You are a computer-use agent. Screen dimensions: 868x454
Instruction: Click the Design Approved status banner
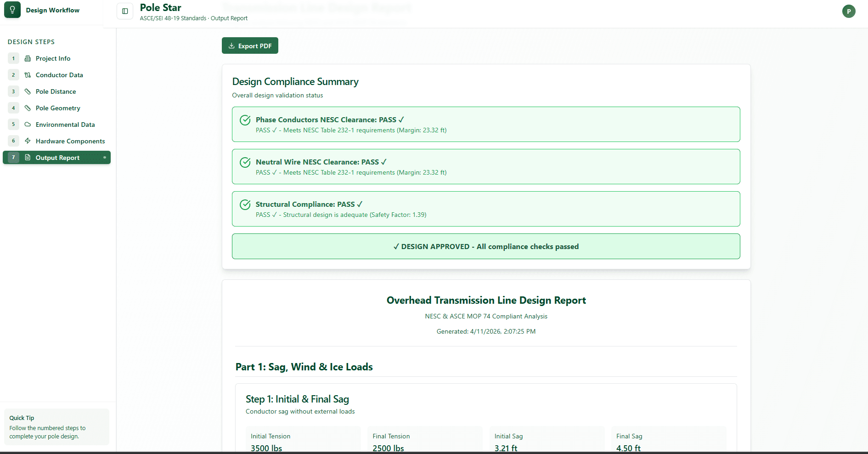pos(486,247)
